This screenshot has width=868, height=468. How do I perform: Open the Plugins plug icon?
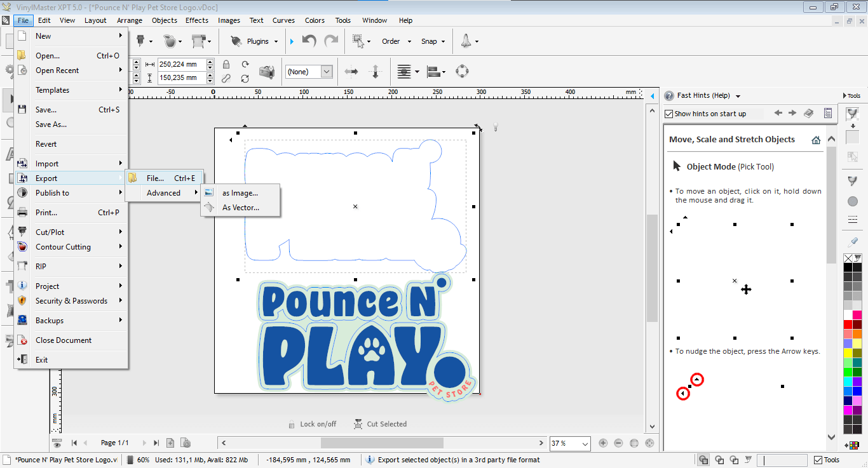click(236, 41)
